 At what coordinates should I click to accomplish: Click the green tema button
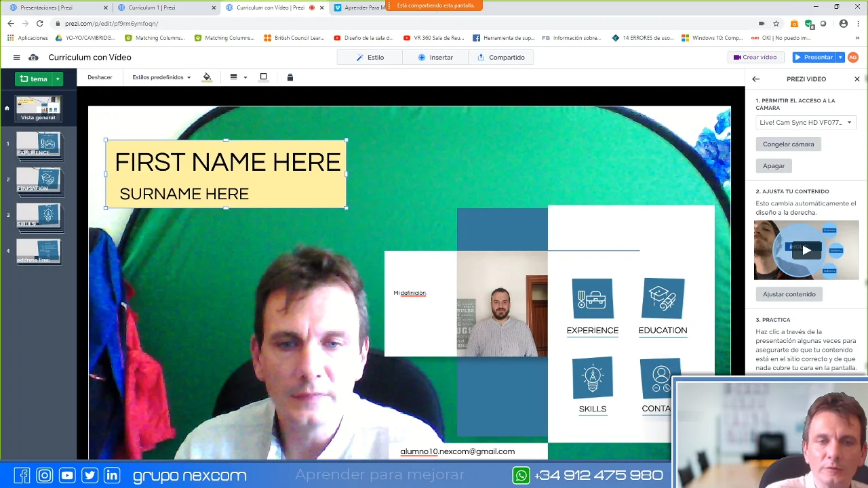(x=34, y=79)
